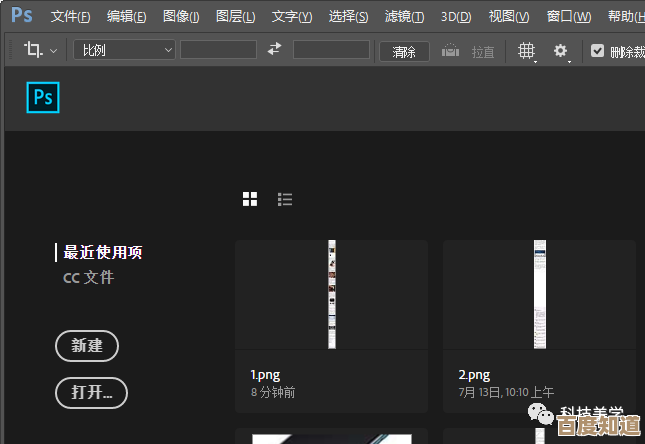
Task: Open the 滤镜(T) menu
Action: point(404,16)
